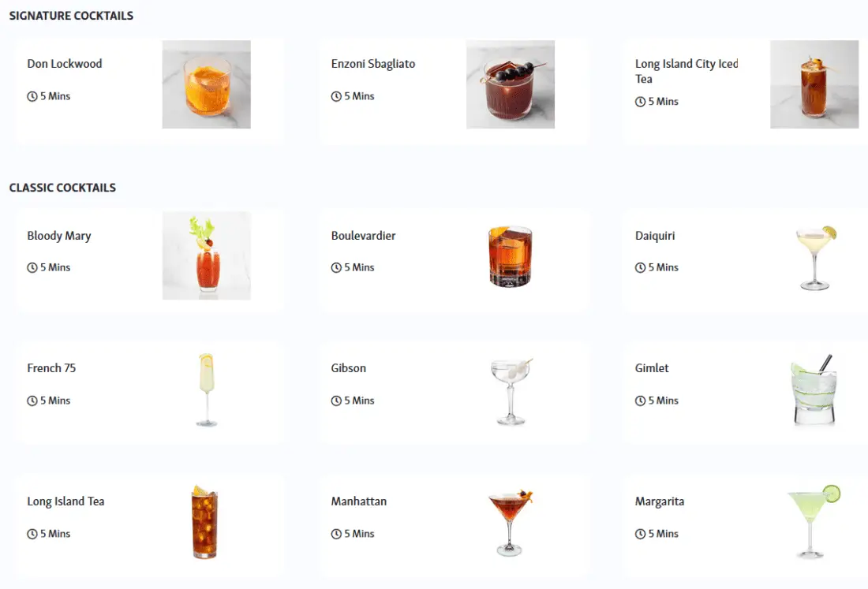
Task: Open the Long Island Tea tall glass image
Action: pyautogui.click(x=205, y=522)
